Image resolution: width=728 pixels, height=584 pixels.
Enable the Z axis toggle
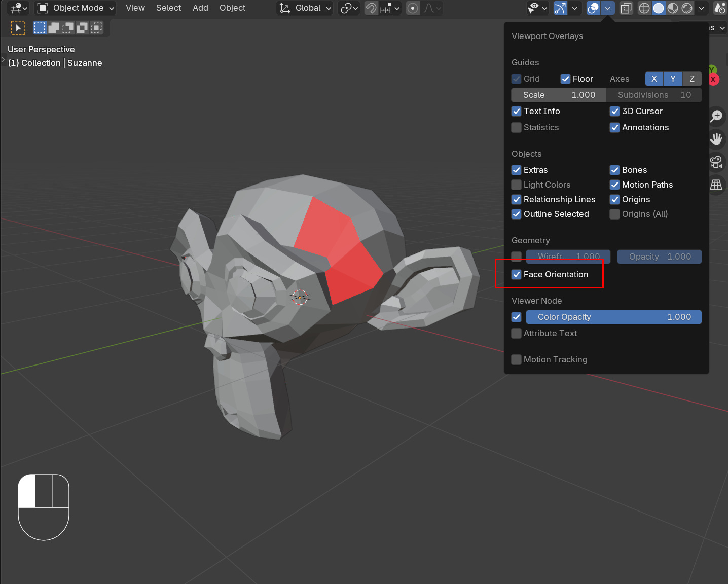(x=691, y=79)
